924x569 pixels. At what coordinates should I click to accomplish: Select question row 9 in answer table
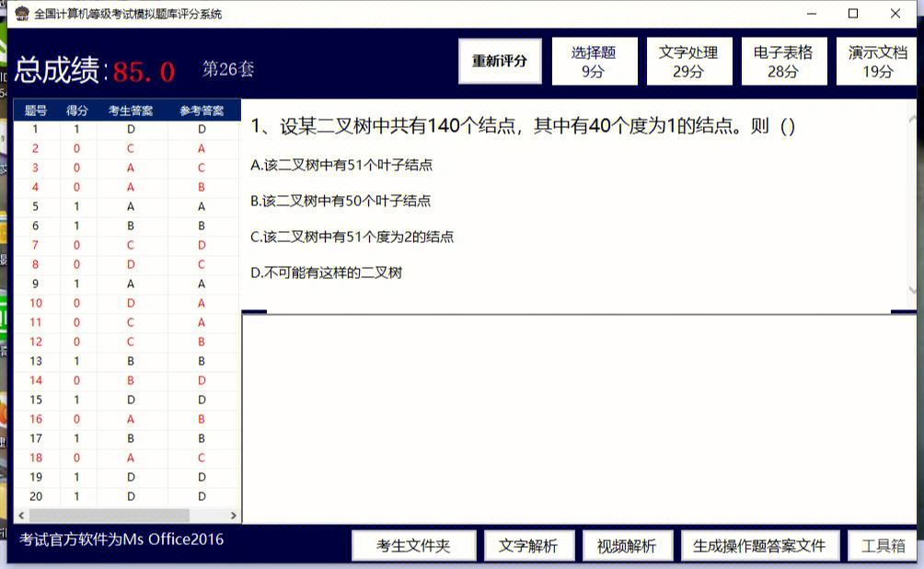pyautogui.click(x=127, y=284)
